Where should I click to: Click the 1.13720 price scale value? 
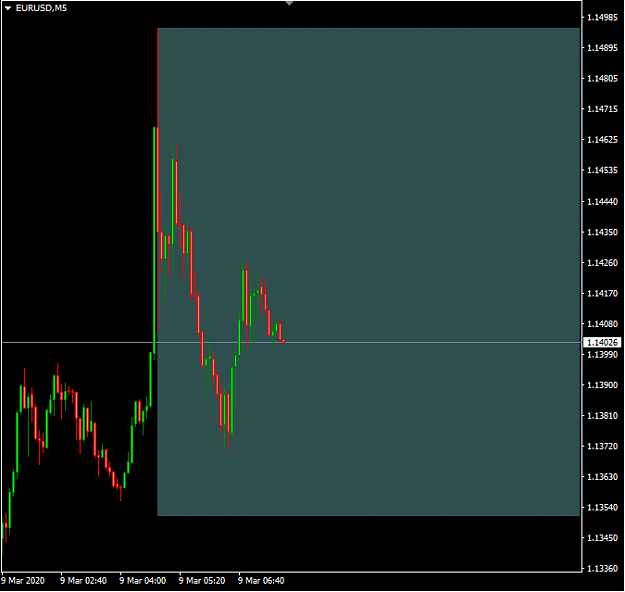[x=602, y=446]
